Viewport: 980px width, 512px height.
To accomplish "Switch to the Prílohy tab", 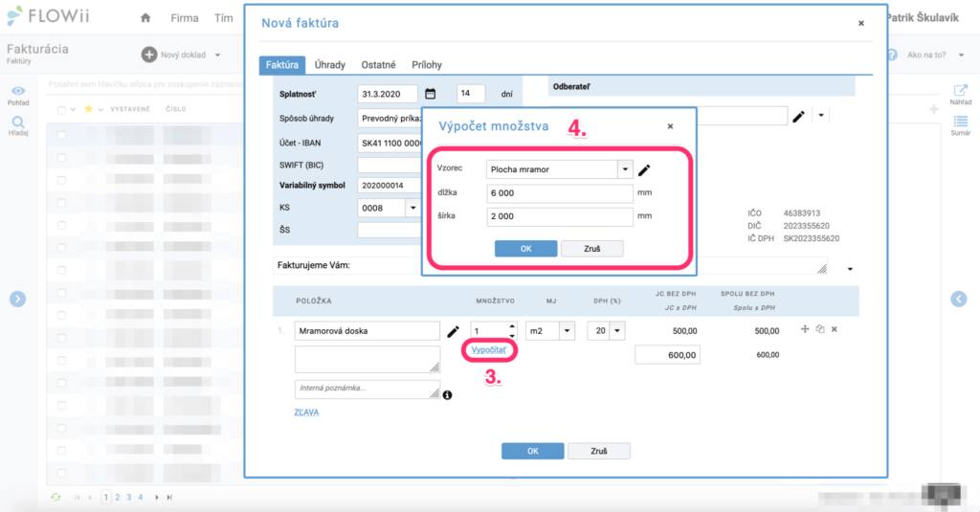I will click(427, 65).
